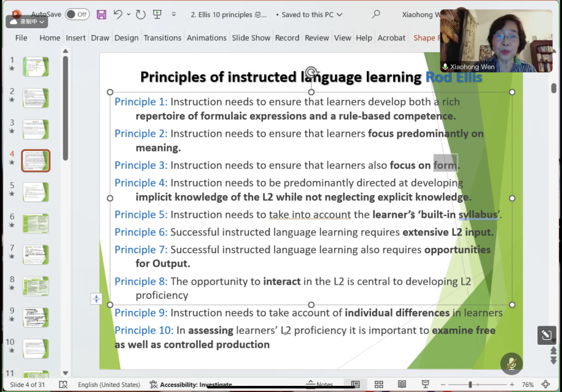Open the View tab

pos(342,37)
